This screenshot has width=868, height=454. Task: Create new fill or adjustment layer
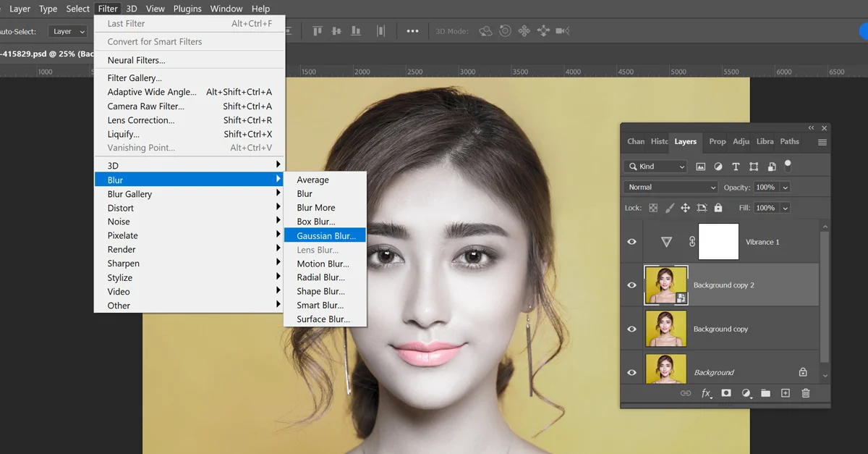point(746,393)
